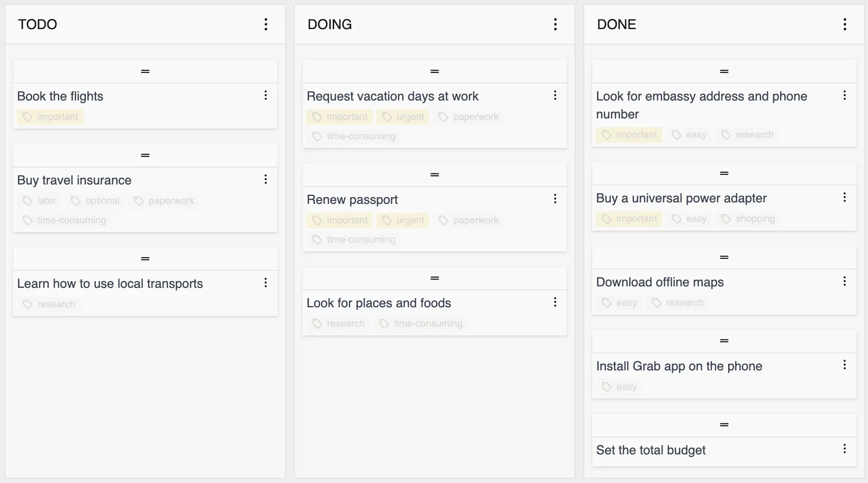Viewport: 868px width, 483px height.
Task: Open the options menu on 'Set the total budget' card
Action: [x=844, y=450]
